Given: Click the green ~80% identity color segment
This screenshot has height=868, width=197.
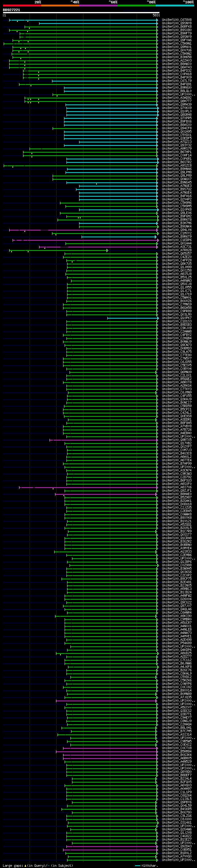Looking at the screenshot, I should [137, 6].
